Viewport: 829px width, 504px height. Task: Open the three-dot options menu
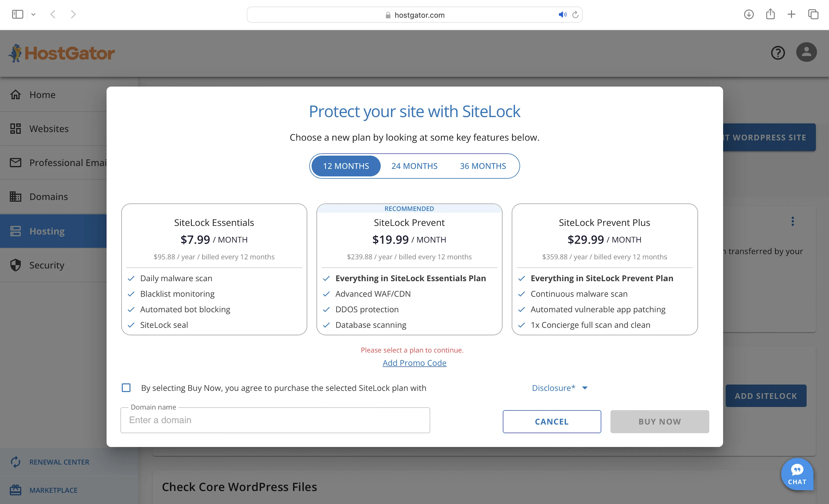[x=792, y=221]
